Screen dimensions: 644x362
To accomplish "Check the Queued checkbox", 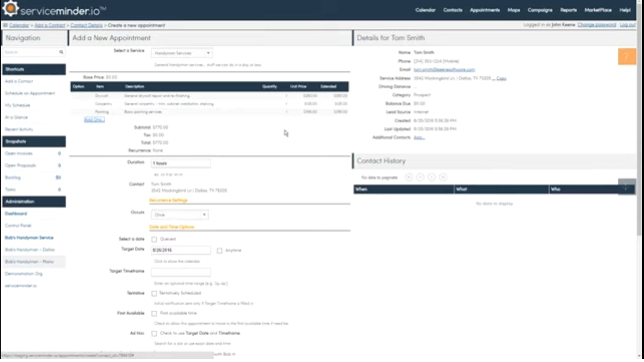I will 154,239.
